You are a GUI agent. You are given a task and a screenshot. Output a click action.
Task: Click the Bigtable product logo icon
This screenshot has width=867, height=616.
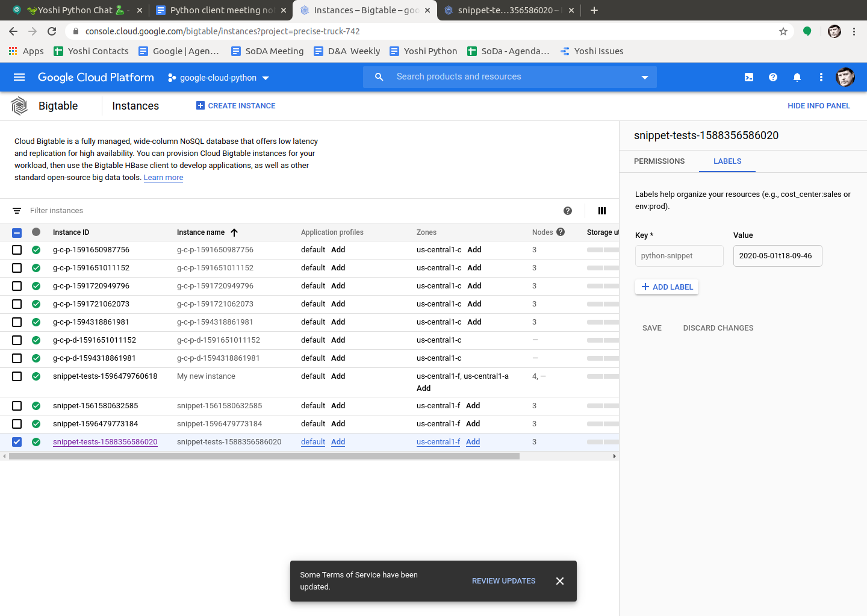click(19, 106)
